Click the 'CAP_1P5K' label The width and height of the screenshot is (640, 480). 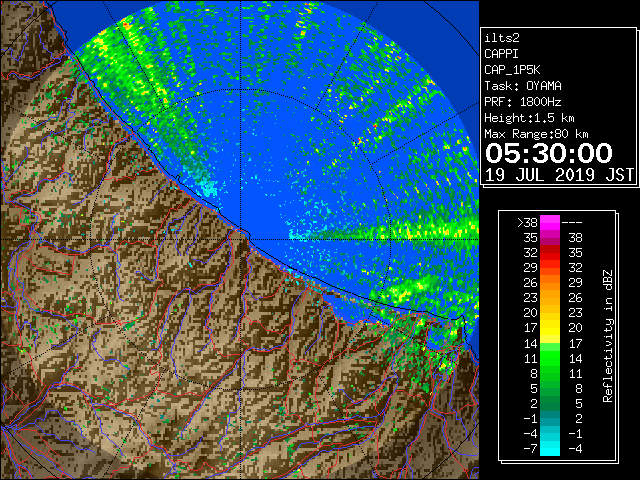click(x=512, y=70)
